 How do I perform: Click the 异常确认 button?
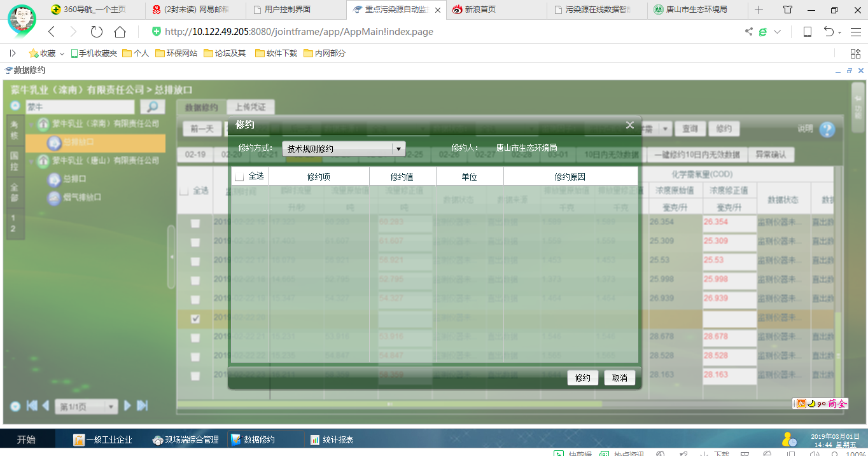tap(771, 155)
